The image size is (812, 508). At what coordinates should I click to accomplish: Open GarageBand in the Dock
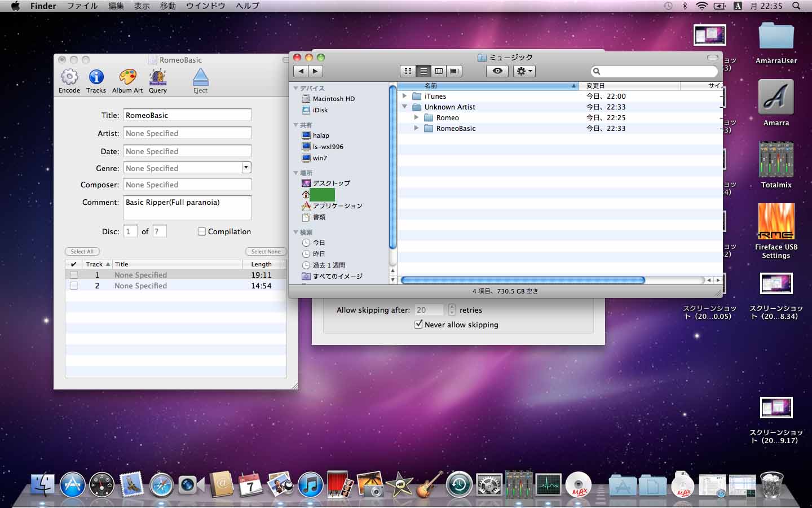[430, 484]
